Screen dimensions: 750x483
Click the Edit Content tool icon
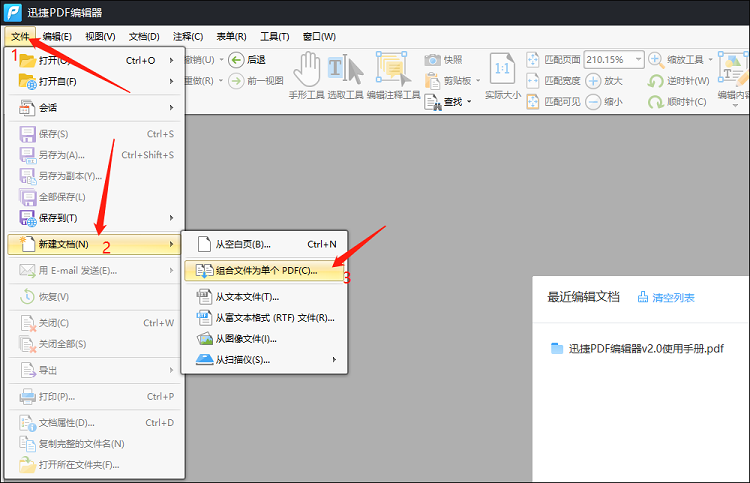point(733,69)
